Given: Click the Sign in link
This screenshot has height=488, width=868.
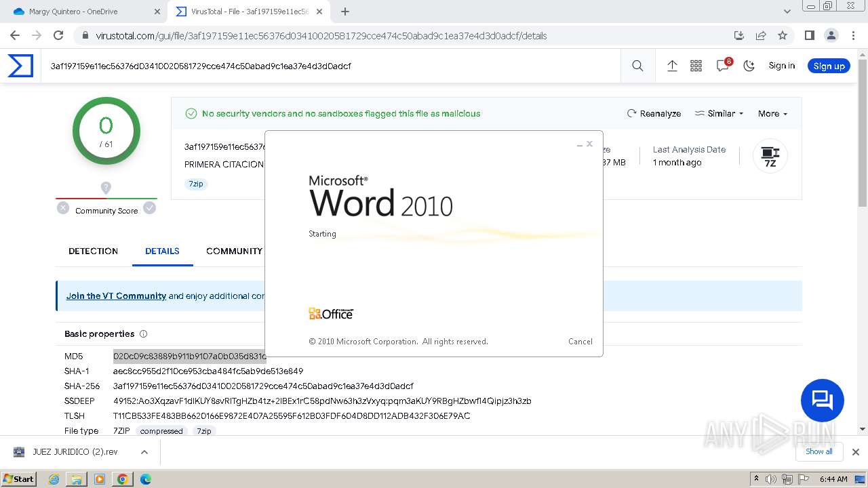Looking at the screenshot, I should pos(782,66).
